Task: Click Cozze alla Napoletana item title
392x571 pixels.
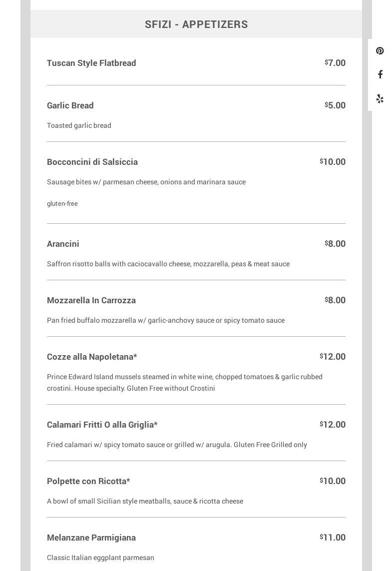Action: point(92,357)
